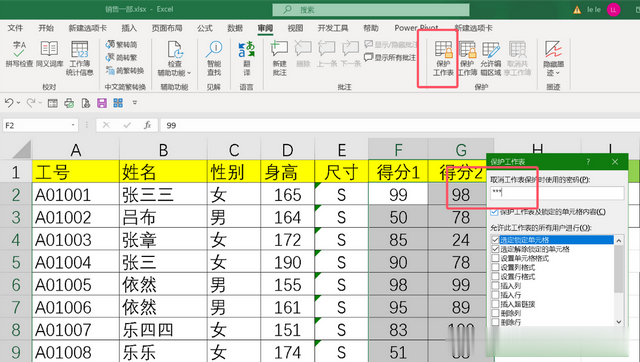This screenshot has height=362, width=640.
Task: Select column A header
Action: pyautogui.click(x=76, y=150)
